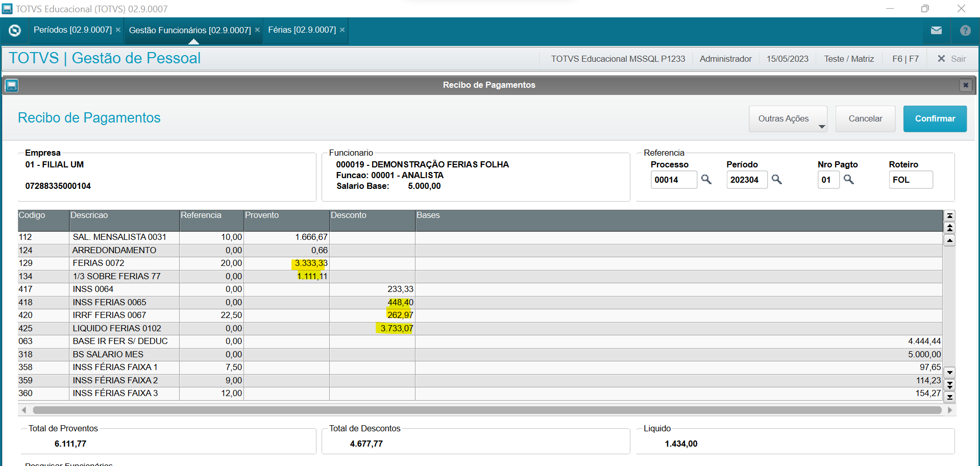
Task: Focus the Nro Pagto input field
Action: [x=828, y=180]
